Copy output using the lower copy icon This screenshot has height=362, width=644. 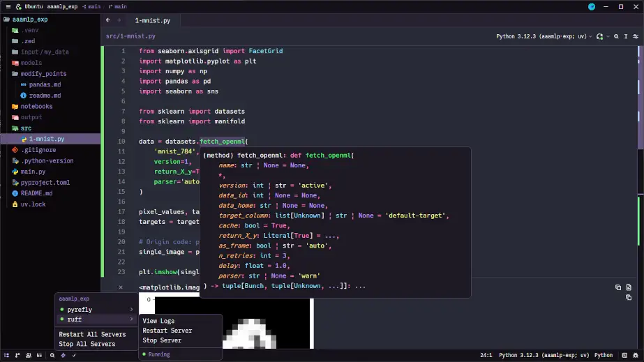coord(629,298)
